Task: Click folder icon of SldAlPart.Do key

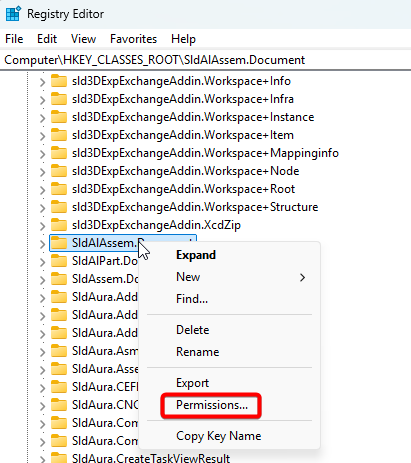Action: pos(59,261)
